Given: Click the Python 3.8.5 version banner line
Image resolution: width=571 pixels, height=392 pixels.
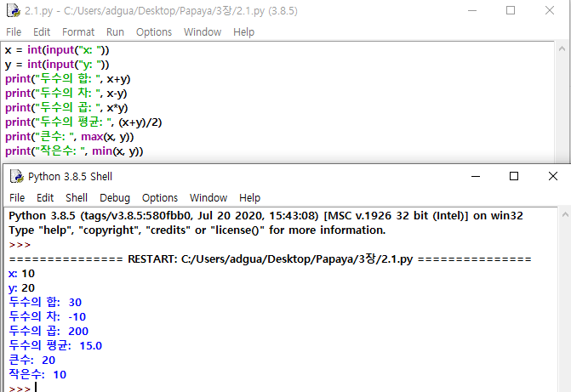Looking at the screenshot, I should (x=266, y=216).
